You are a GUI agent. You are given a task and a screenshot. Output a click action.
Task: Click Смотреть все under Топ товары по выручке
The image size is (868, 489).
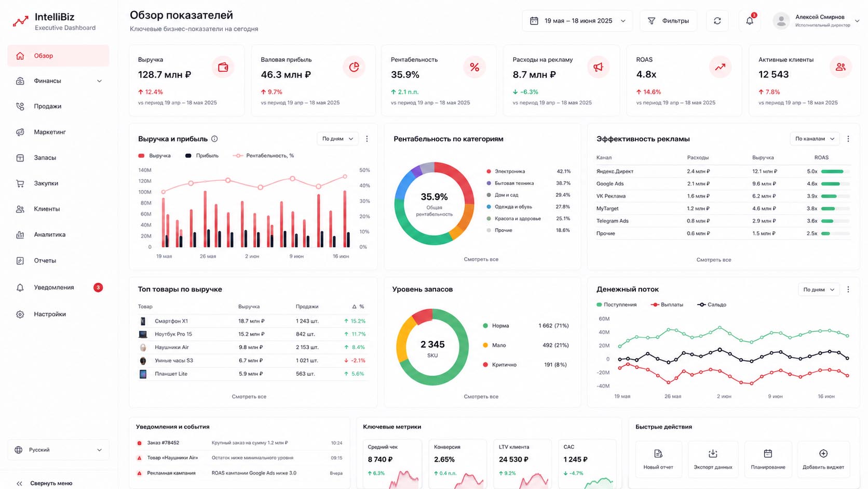[249, 397]
